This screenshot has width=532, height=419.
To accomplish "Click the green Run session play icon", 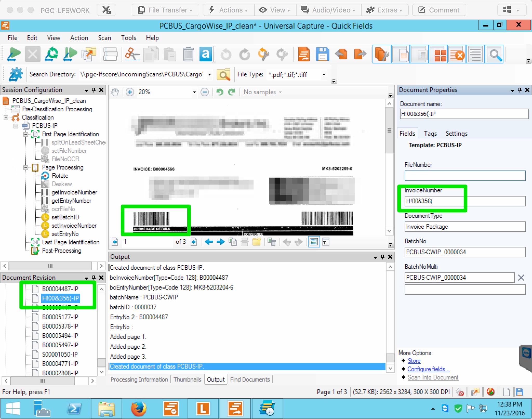I will pos(14,54).
